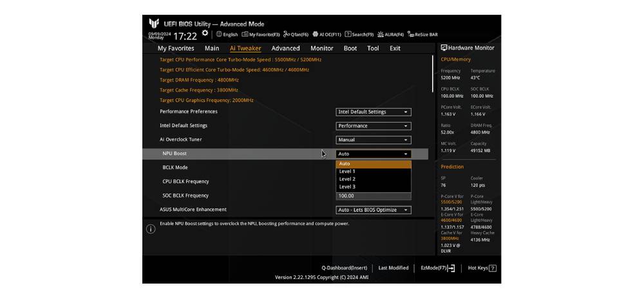Expand Intel Default Settings Performance dropdown

[x=374, y=126]
